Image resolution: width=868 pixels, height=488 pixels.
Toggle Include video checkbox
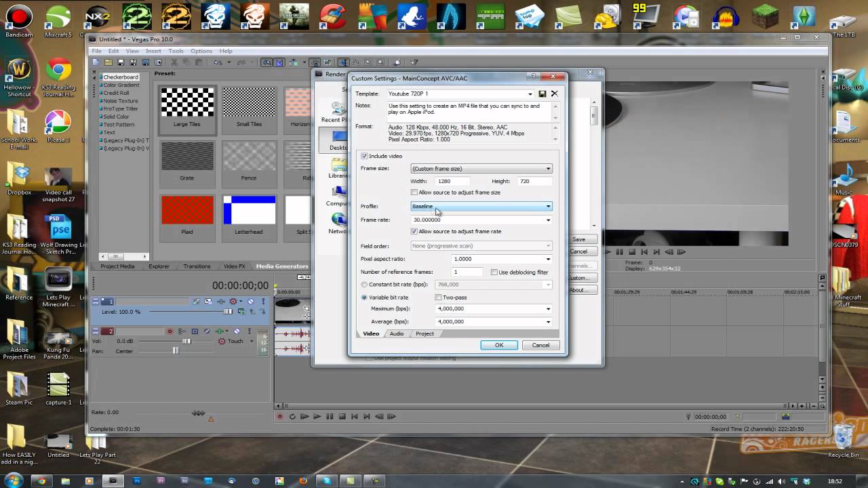364,156
